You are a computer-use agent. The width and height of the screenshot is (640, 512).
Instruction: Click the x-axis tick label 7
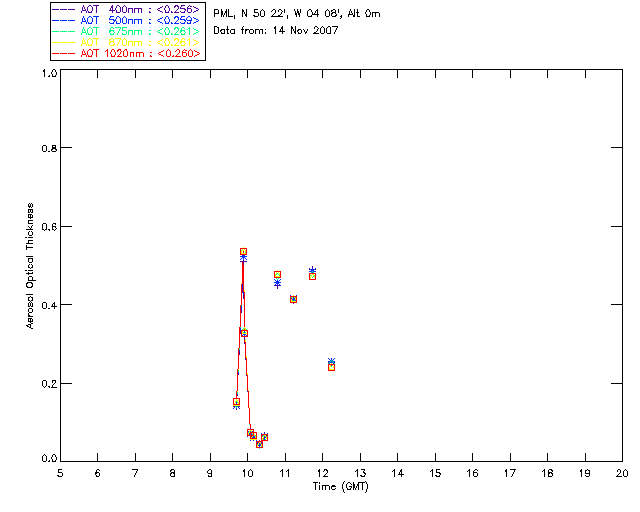coord(135,473)
